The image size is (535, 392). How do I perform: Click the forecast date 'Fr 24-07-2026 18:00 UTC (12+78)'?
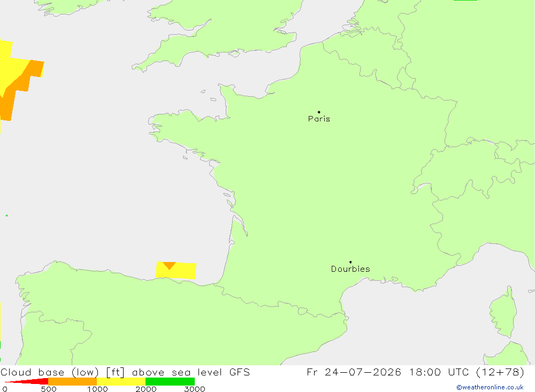[x=415, y=372]
